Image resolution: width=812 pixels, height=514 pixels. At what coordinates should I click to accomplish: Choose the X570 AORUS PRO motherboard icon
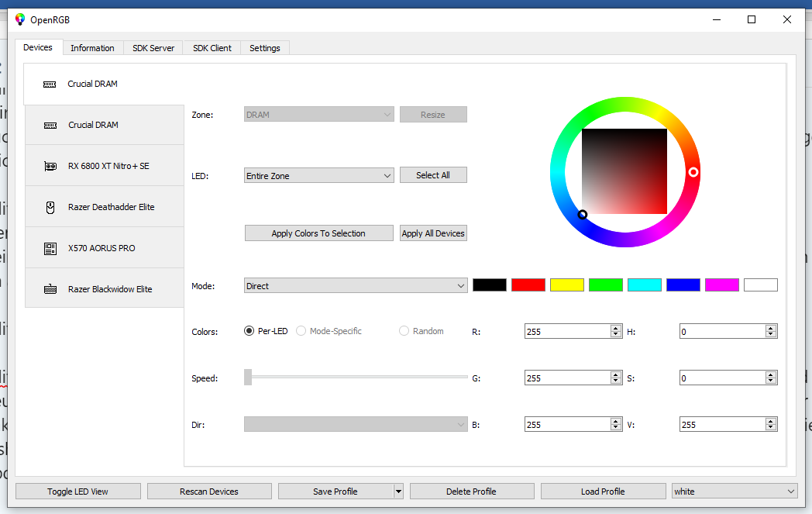(x=50, y=248)
